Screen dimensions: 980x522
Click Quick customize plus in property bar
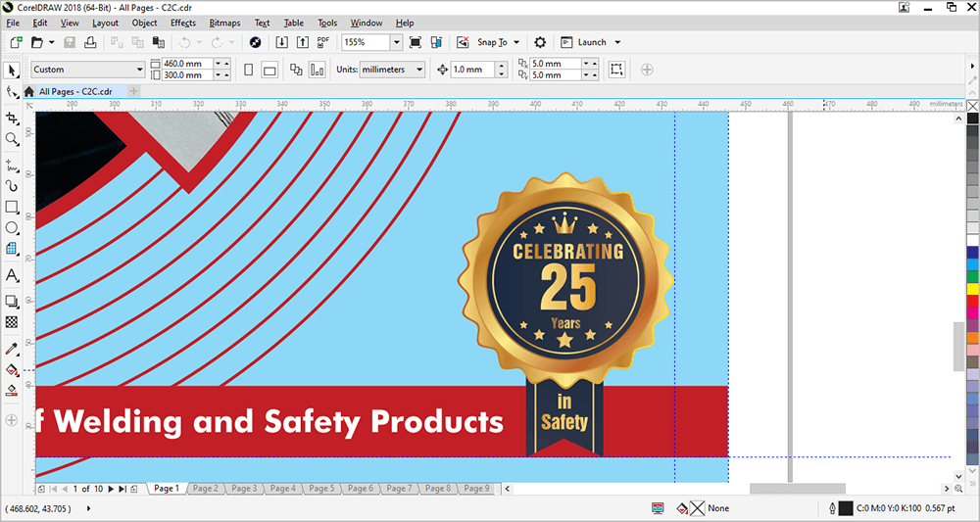point(647,70)
